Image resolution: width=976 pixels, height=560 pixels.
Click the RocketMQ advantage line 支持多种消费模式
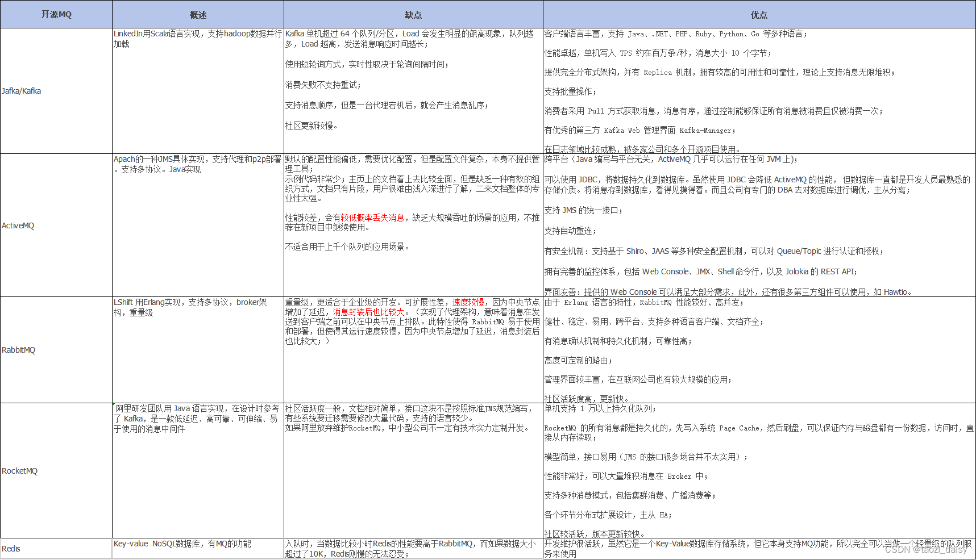click(630, 495)
